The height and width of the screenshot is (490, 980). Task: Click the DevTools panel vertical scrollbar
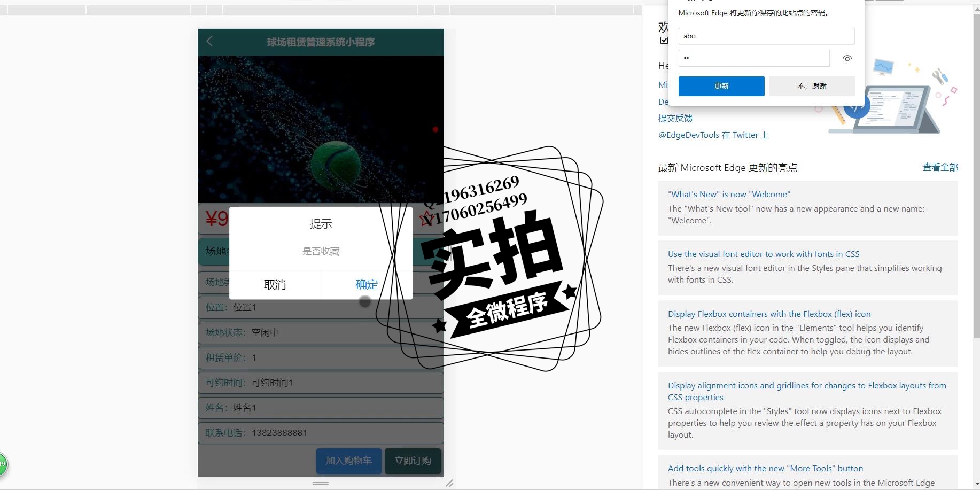[x=976, y=176]
